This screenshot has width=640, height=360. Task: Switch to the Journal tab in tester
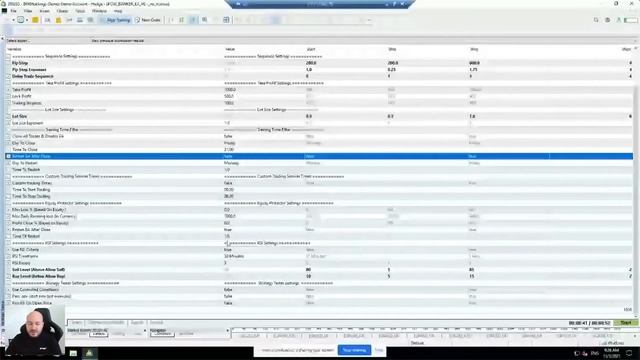point(156,323)
